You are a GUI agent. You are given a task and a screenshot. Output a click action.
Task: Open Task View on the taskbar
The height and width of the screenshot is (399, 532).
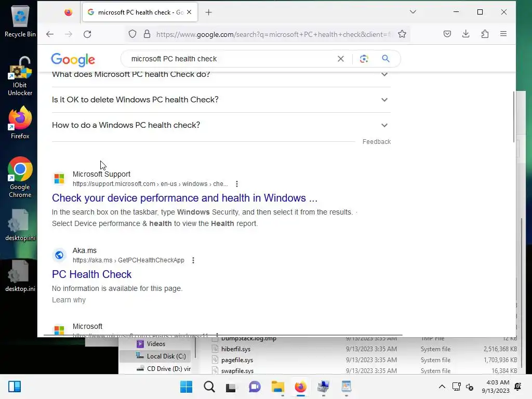coord(231,387)
